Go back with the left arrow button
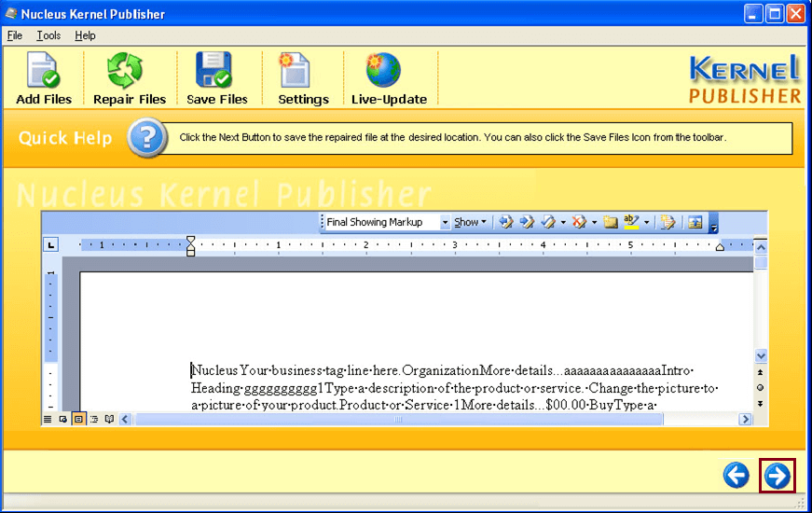 tap(736, 475)
